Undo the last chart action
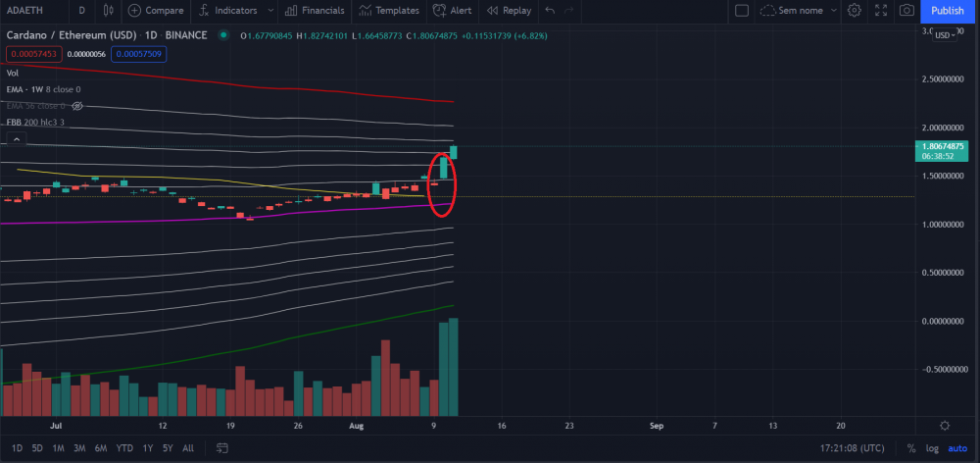The width and height of the screenshot is (980, 463). (550, 11)
